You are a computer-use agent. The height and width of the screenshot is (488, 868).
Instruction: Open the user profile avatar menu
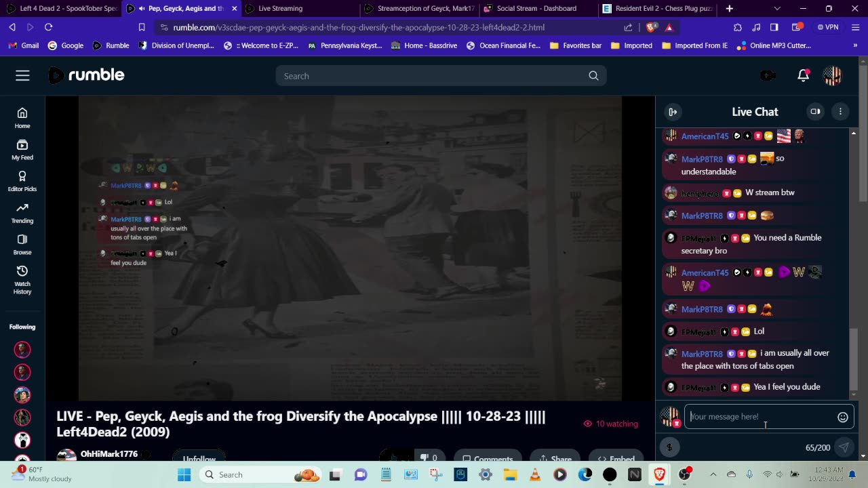[832, 76]
